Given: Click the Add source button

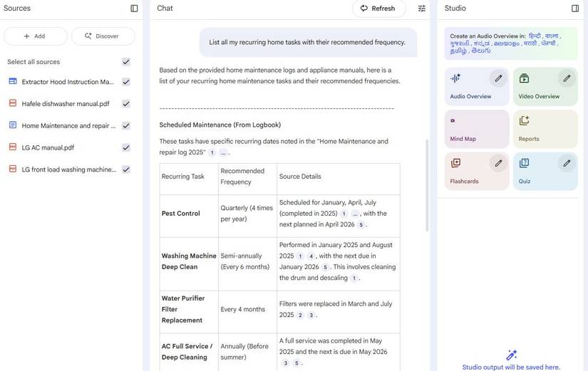Looking at the screenshot, I should [35, 36].
